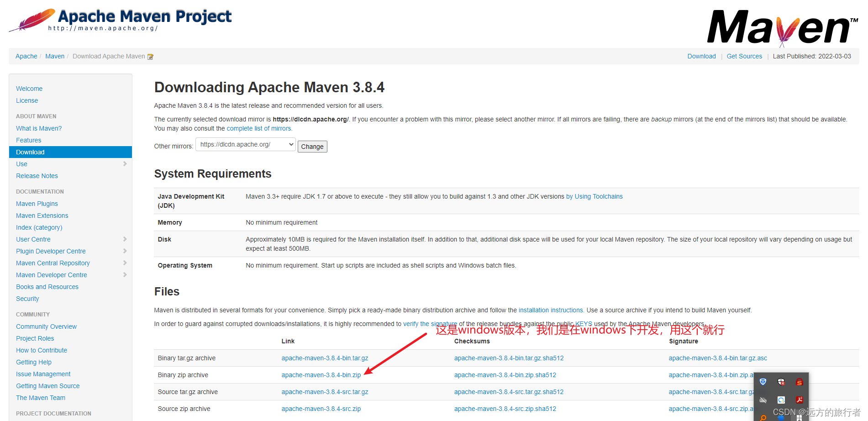The height and width of the screenshot is (421, 868).
Task: Open the apache-maven-3.8.4-bin.tar.gz.sha512 checksum
Action: pyautogui.click(x=509, y=358)
